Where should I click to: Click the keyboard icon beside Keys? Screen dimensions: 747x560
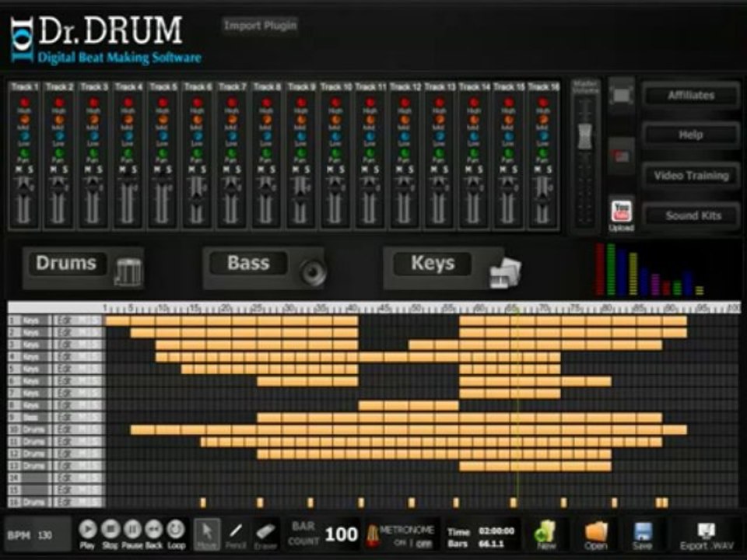coord(505,273)
